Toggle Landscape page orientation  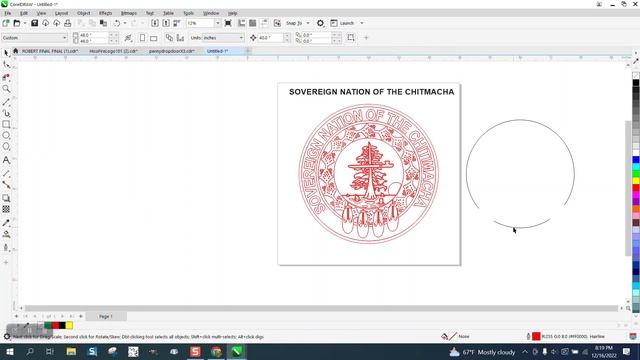point(154,38)
